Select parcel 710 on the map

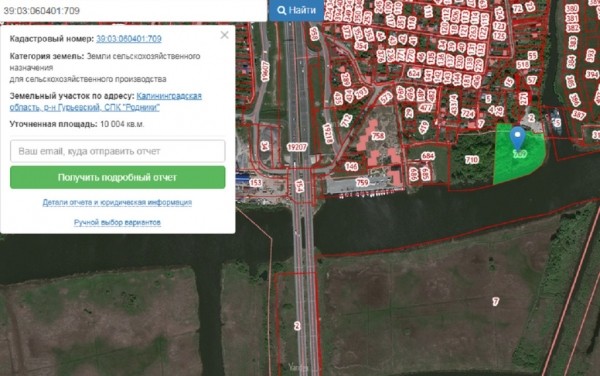point(472,160)
